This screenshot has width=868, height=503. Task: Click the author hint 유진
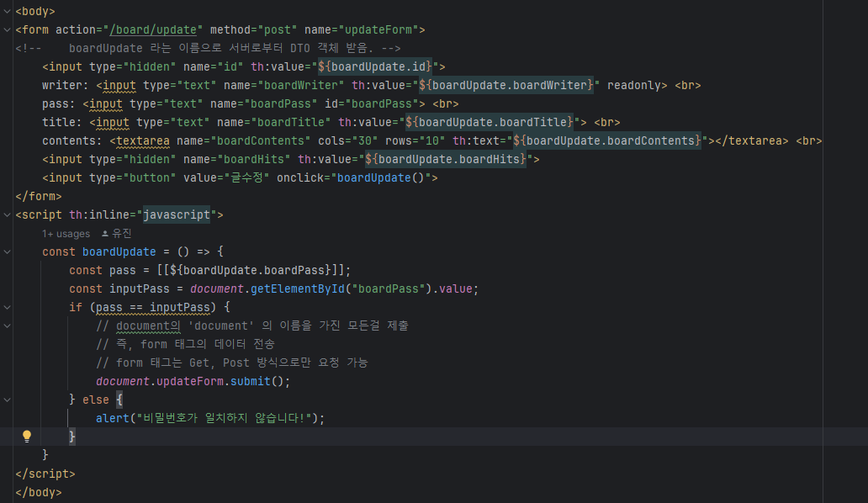[122, 234]
